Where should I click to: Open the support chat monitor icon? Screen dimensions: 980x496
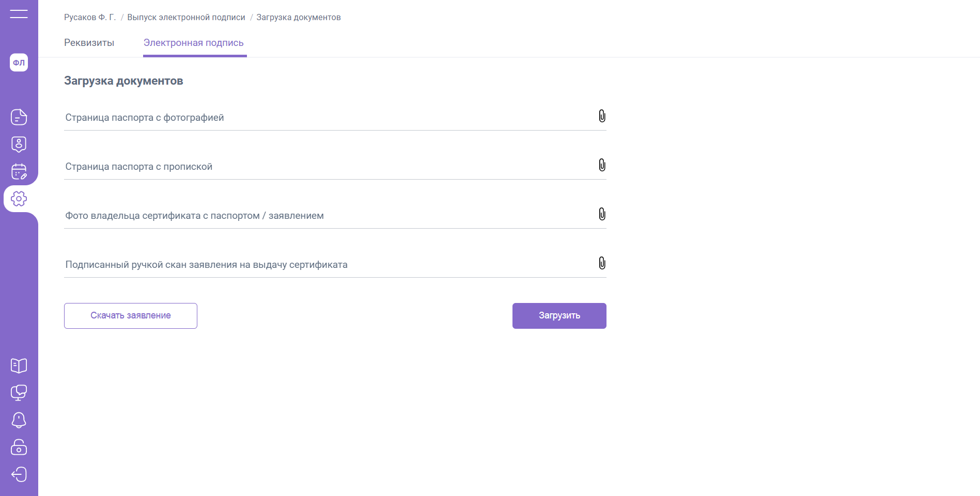[x=19, y=393]
